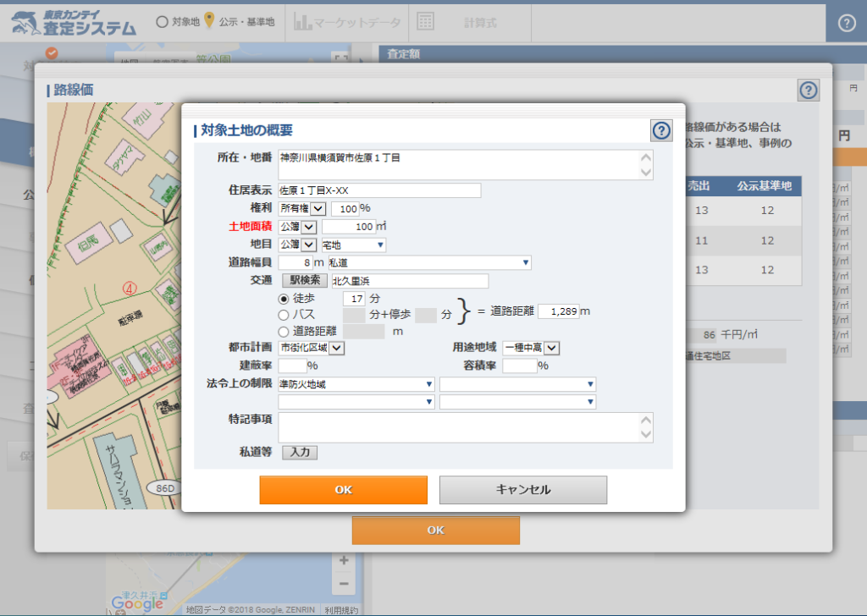
Task: Click the 特記事項 text area
Action: (x=466, y=427)
